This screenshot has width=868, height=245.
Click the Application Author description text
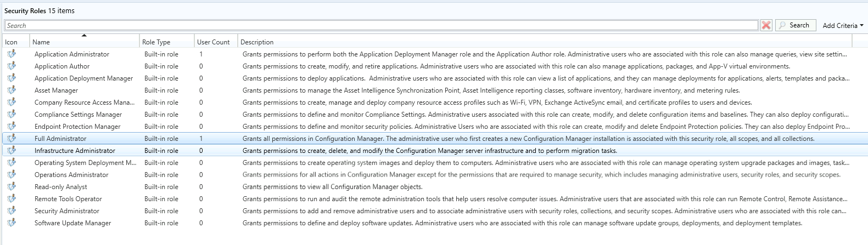pyautogui.click(x=517, y=66)
